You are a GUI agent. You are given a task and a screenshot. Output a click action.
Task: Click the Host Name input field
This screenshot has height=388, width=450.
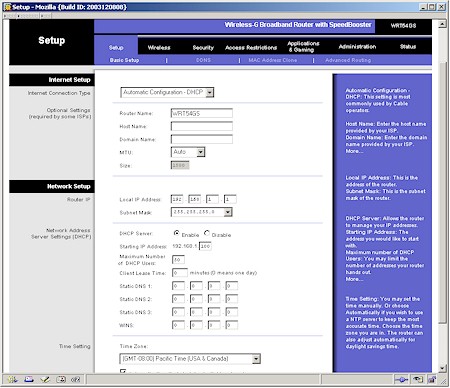click(x=202, y=126)
